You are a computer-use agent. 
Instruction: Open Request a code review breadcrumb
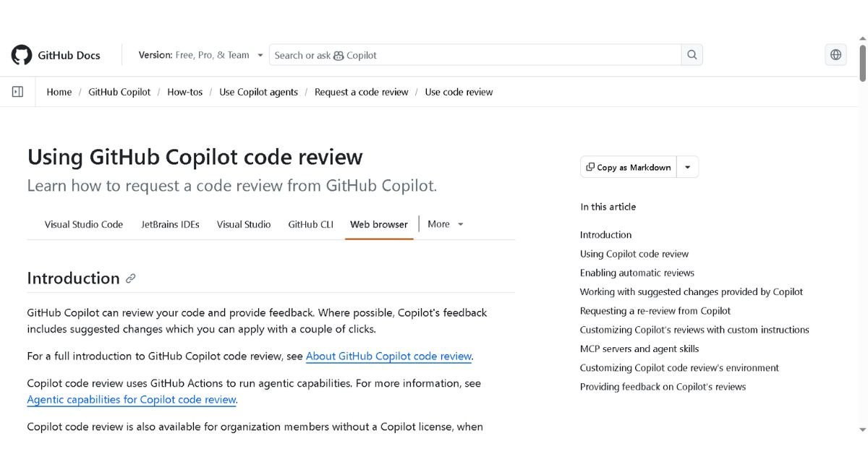(x=361, y=92)
